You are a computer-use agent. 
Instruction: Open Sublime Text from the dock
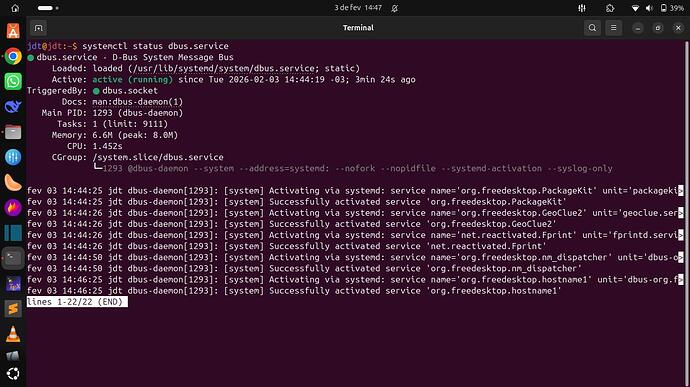pyautogui.click(x=13, y=309)
